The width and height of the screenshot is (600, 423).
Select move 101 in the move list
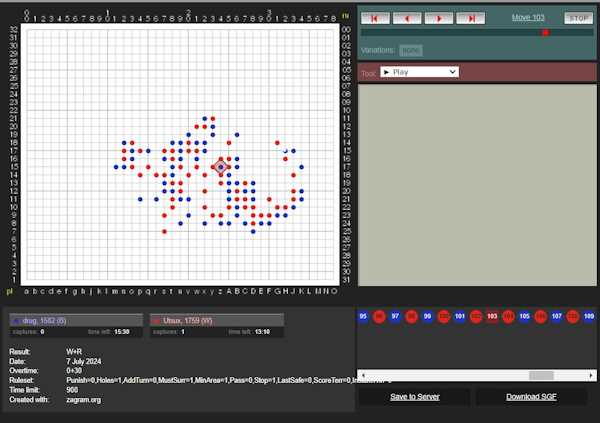[x=459, y=316]
